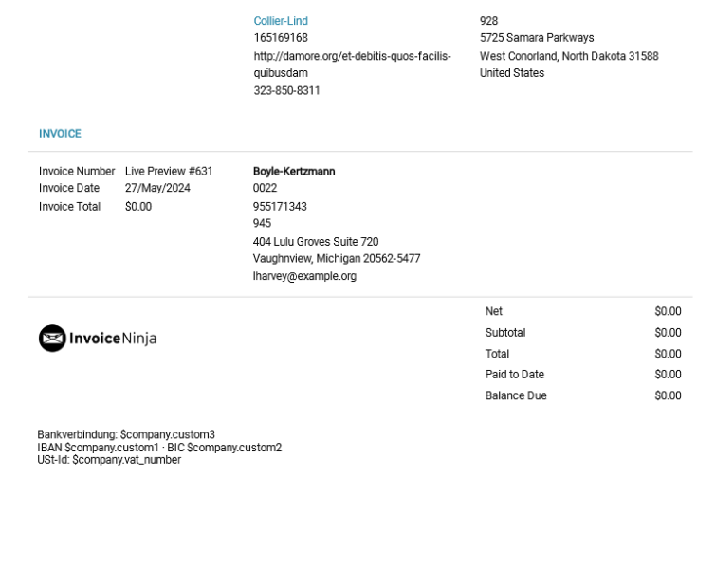Select client number 0022

pyautogui.click(x=265, y=188)
